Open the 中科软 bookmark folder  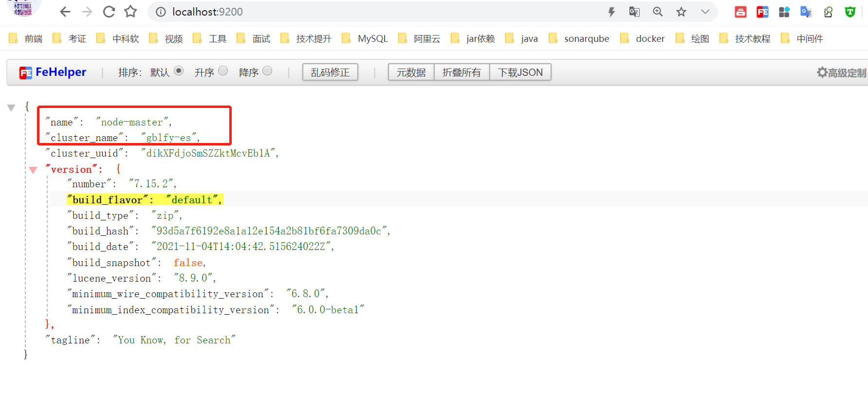click(x=118, y=38)
